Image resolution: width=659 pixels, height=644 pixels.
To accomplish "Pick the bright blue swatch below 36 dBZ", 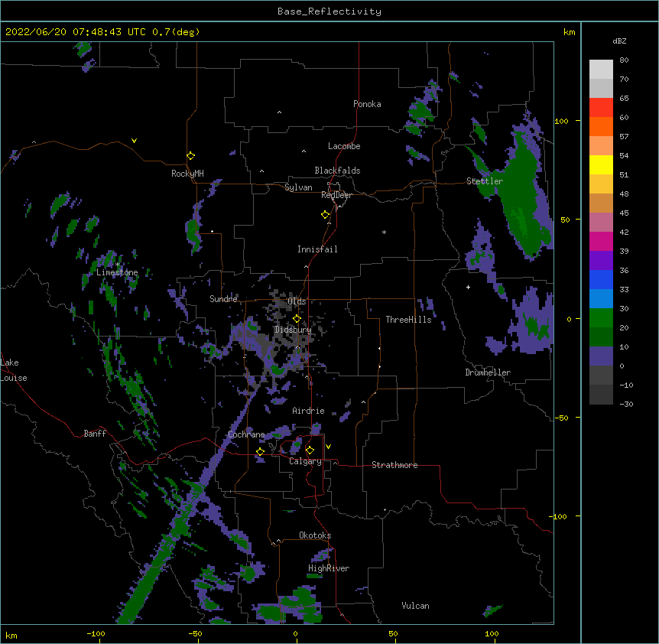I will pyautogui.click(x=601, y=279).
